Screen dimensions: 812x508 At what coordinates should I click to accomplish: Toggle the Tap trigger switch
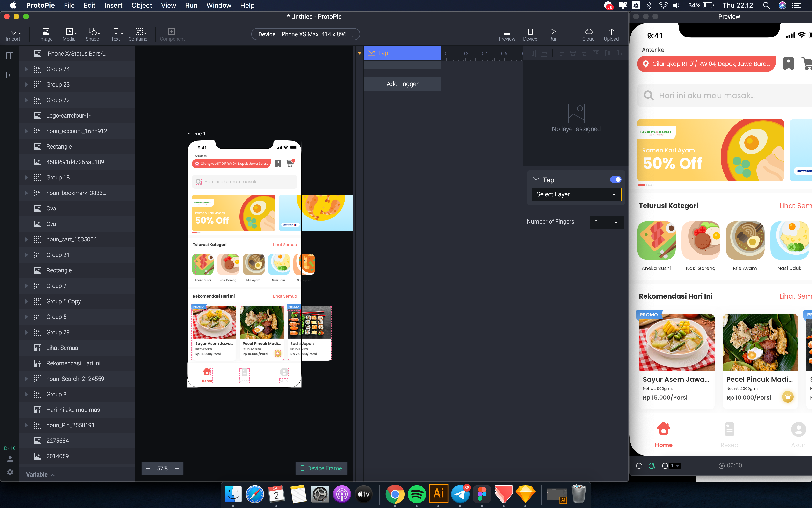pos(615,180)
